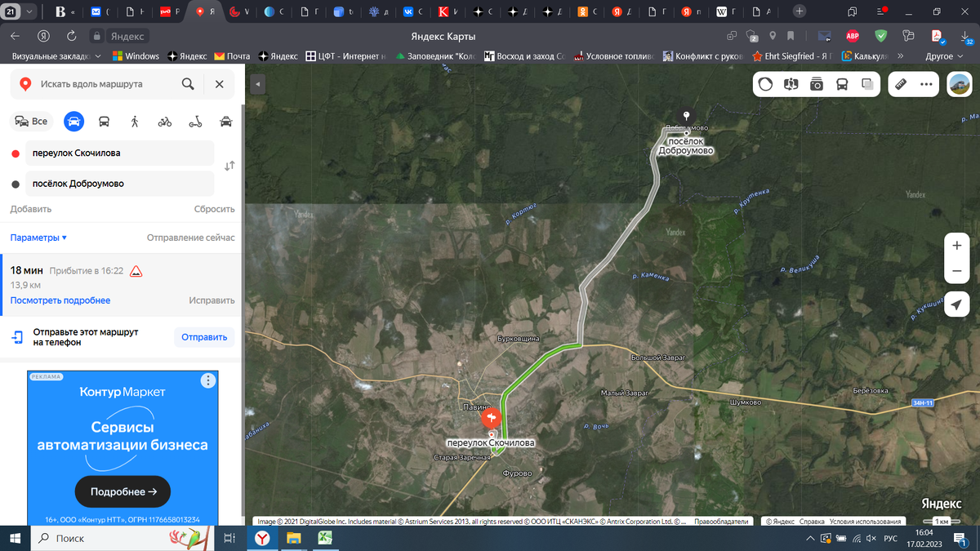Screen dimensions: 980x551
Task: Edit the origin field 'переулок Скочилова'
Action: 120,153
